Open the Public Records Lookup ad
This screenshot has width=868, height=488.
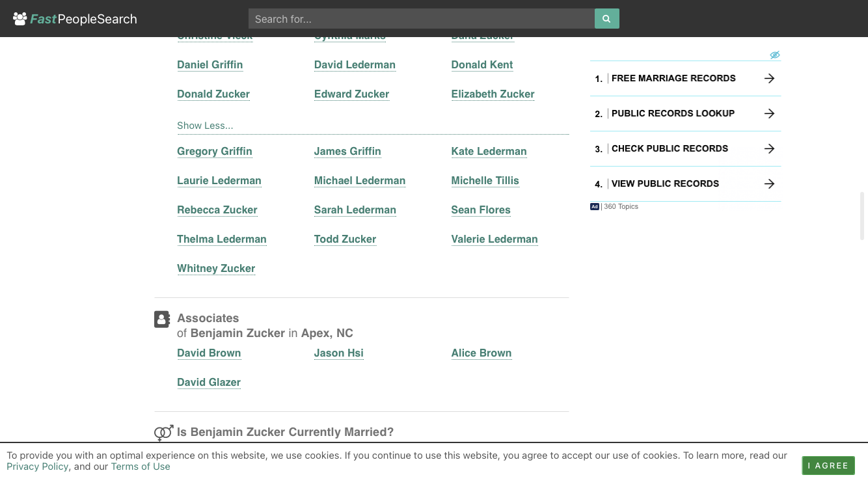click(685, 113)
